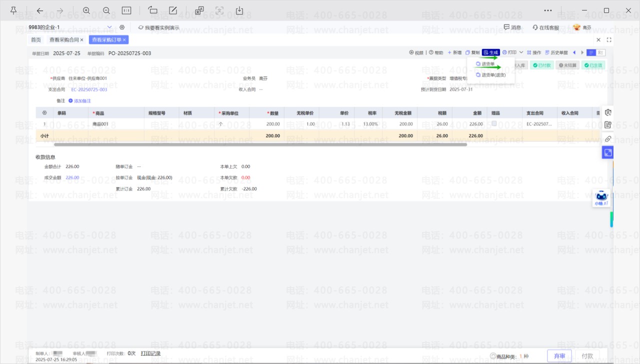Switch to the 查看采购合同 tab
This screenshot has width=640, height=364.
coord(63,39)
